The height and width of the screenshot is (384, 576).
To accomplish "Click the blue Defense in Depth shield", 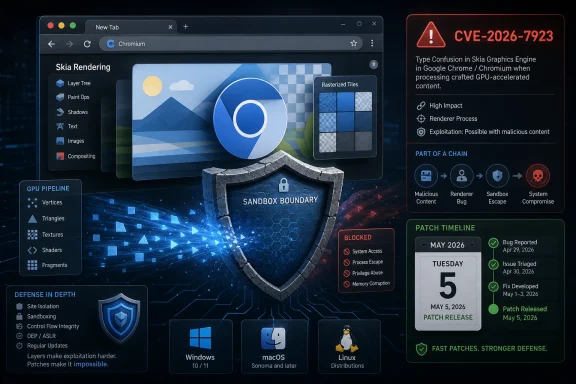I will pos(120,317).
